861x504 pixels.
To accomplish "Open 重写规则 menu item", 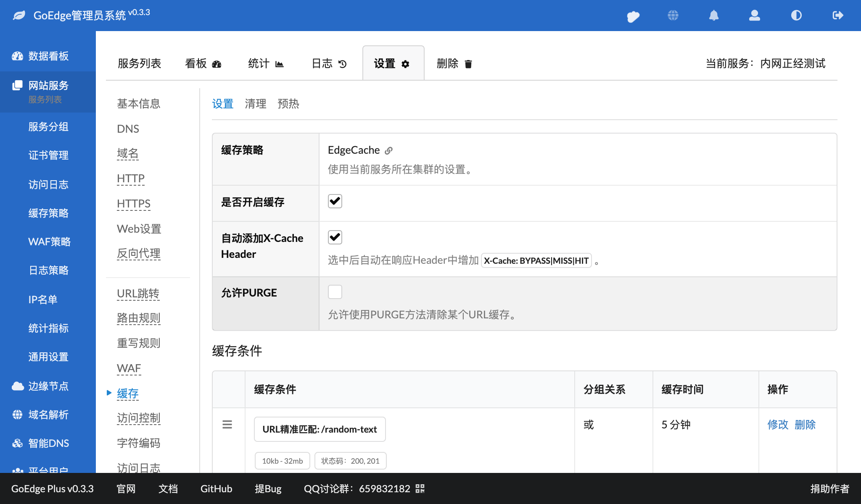I will click(139, 343).
